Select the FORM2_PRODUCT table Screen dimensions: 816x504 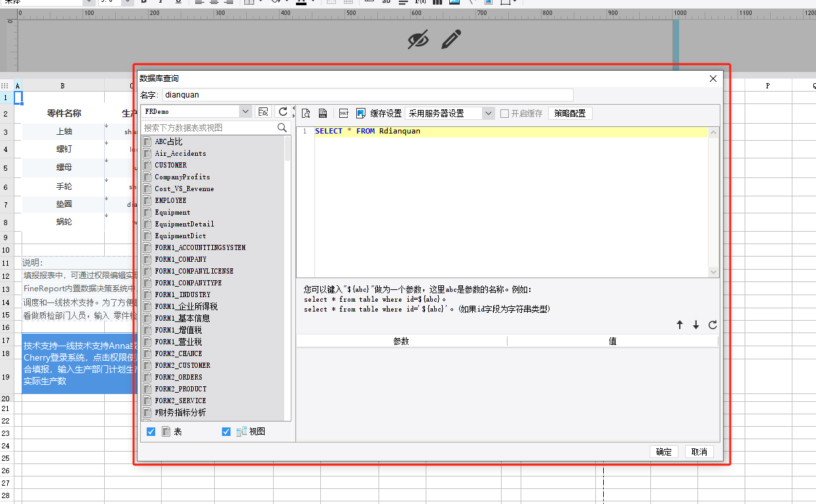coord(180,389)
